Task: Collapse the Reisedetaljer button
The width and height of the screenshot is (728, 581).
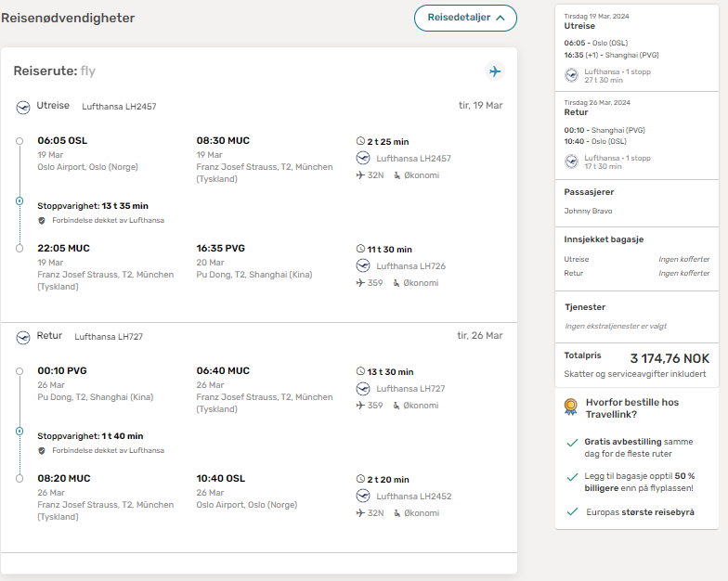Action: pos(465,19)
